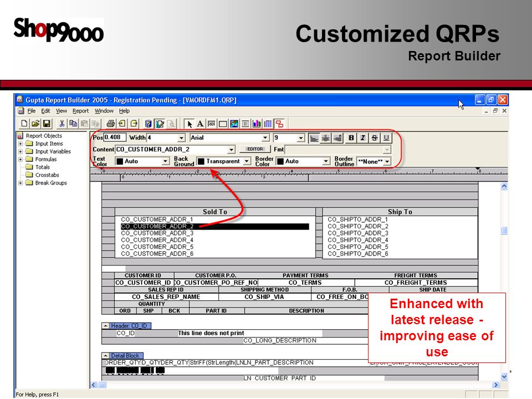Open a report file using the folder icon

[x=35, y=124]
